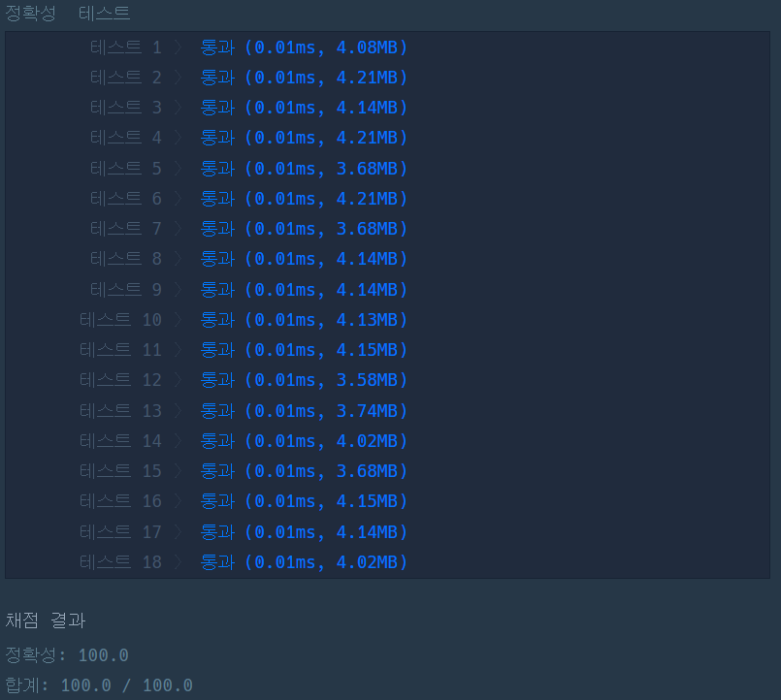Select the arrow icon next to 테스트 18
The height and width of the screenshot is (700, 781).
[178, 562]
